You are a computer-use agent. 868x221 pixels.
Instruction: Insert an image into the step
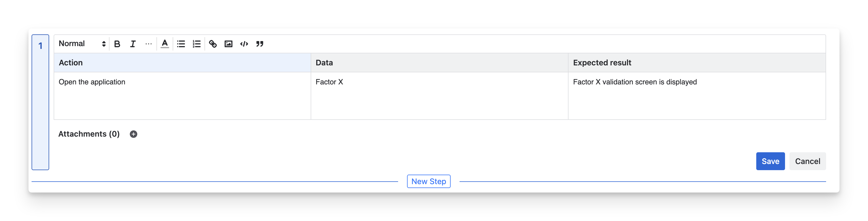click(x=229, y=44)
